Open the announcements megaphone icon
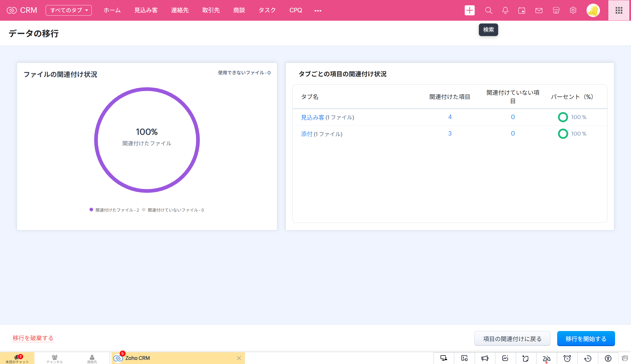The height and width of the screenshot is (364, 631). pos(485,358)
